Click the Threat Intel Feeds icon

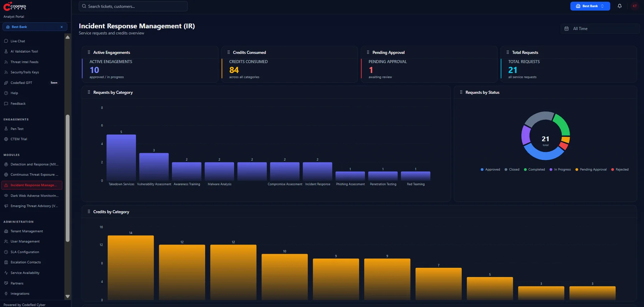point(6,62)
